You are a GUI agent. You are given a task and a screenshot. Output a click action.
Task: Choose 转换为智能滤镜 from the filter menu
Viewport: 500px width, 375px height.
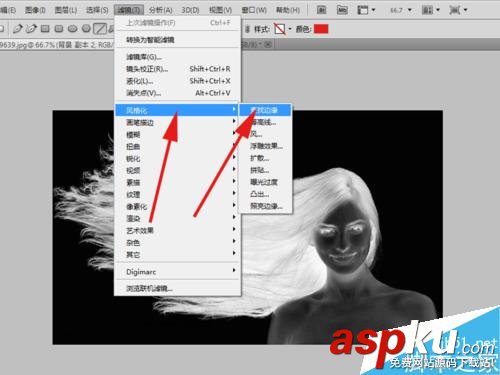[178, 40]
